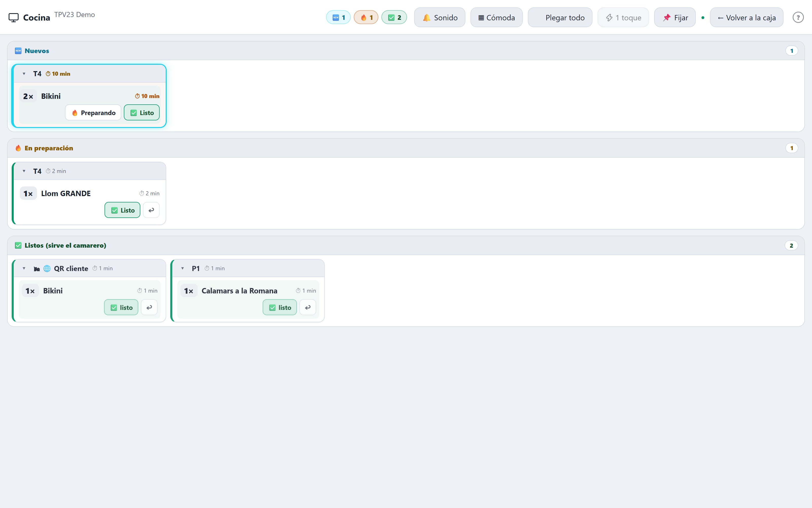
Task: Mark the 2x Bikini as Listo
Action: pos(142,113)
